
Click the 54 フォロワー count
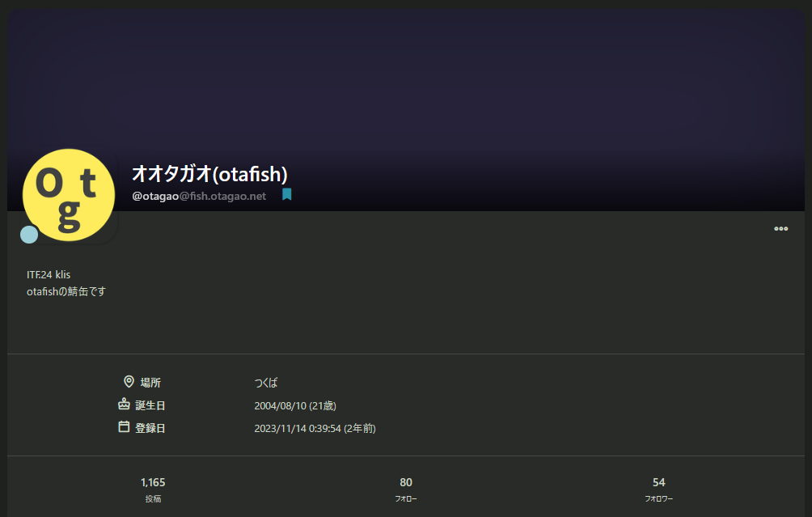(658, 481)
